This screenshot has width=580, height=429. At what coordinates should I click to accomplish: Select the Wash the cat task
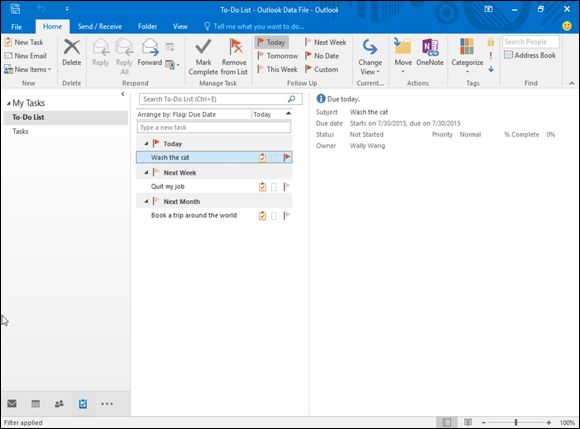(x=214, y=157)
